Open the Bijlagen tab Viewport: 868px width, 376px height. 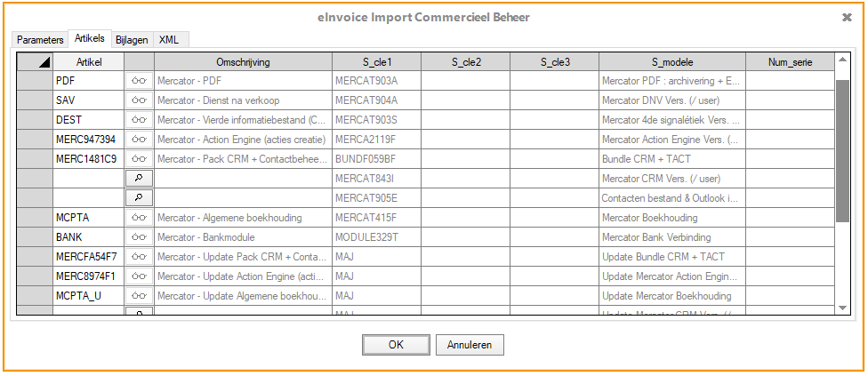click(132, 40)
